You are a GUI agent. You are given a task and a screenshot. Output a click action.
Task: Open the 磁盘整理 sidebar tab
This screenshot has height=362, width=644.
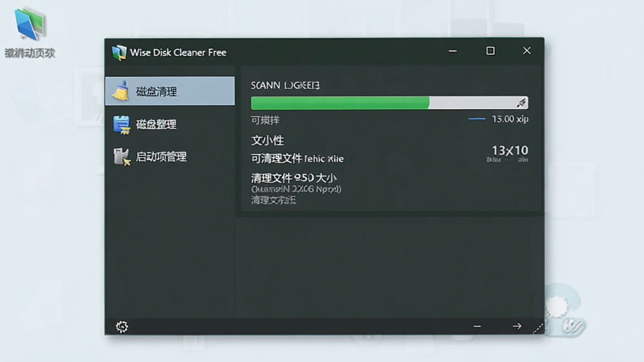(x=170, y=124)
